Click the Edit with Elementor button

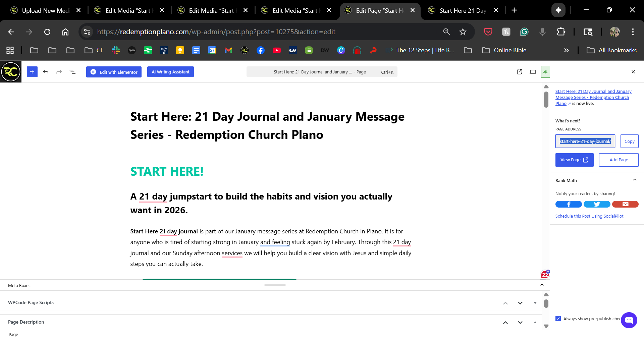tap(114, 72)
